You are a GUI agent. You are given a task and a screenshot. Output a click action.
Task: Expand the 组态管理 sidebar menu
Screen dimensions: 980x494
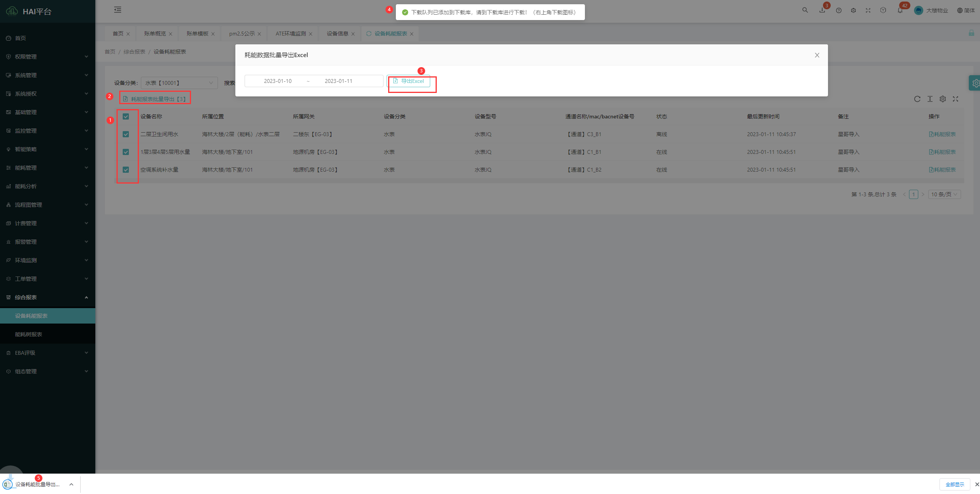(x=47, y=371)
